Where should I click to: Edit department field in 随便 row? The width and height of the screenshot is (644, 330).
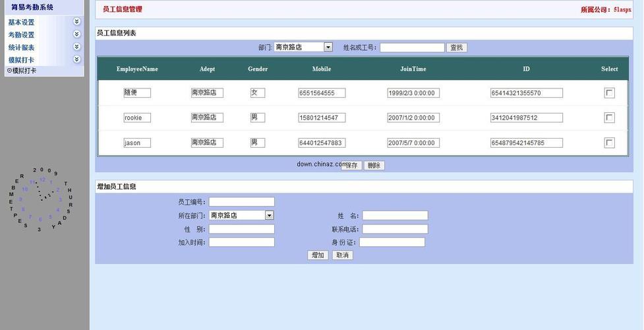point(207,93)
